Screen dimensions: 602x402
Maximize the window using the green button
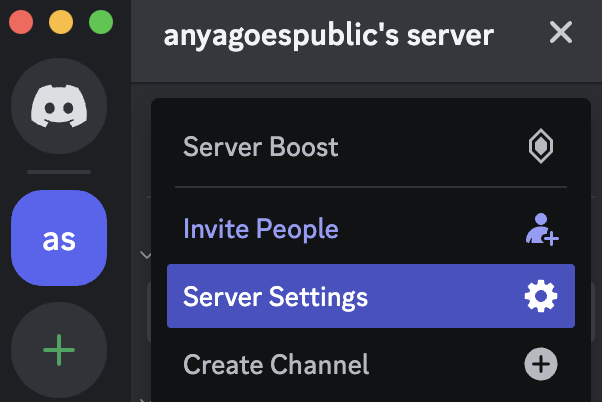(100, 21)
